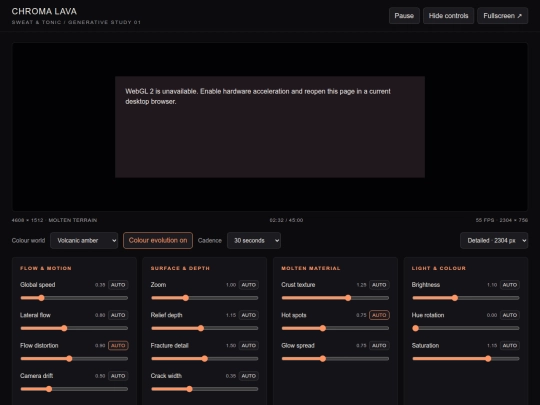The height and width of the screenshot is (405, 540).
Task: Toggle AUTO for Hue rotation
Action: tap(510, 315)
